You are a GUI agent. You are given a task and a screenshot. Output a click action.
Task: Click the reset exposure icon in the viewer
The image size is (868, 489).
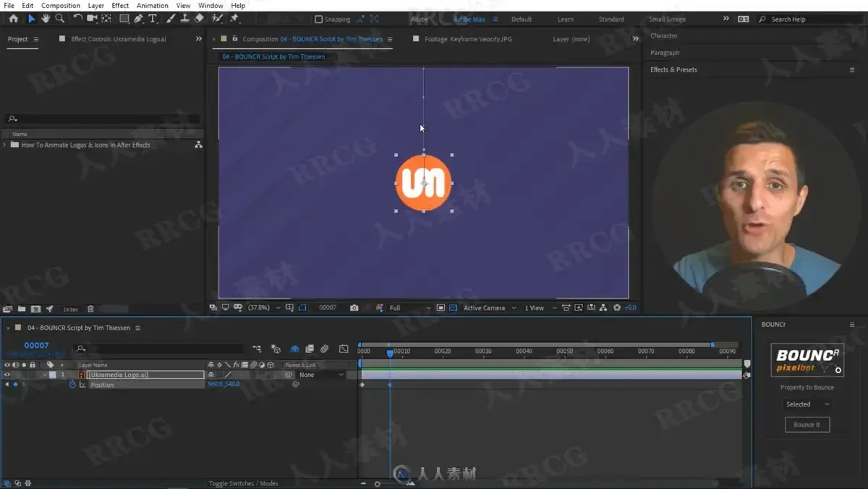(617, 307)
